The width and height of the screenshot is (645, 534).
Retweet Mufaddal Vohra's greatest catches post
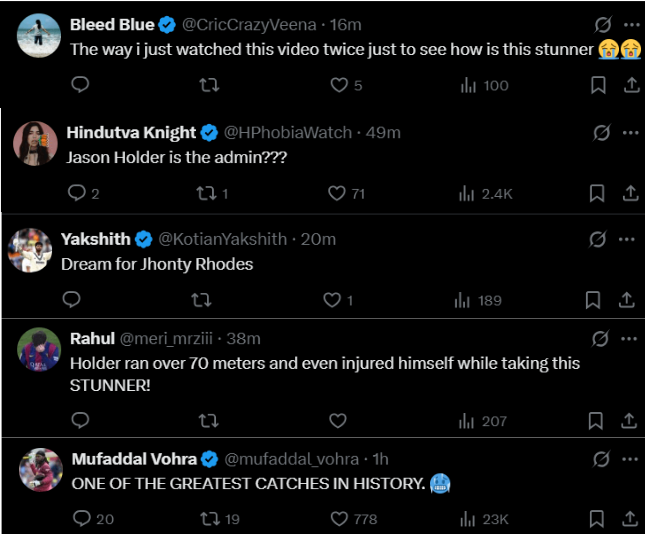(x=211, y=518)
